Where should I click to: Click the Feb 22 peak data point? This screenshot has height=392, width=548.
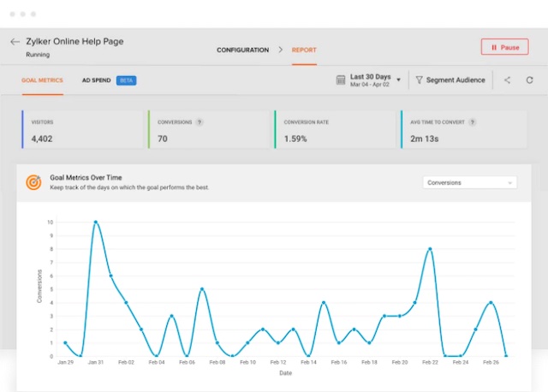[430, 249]
